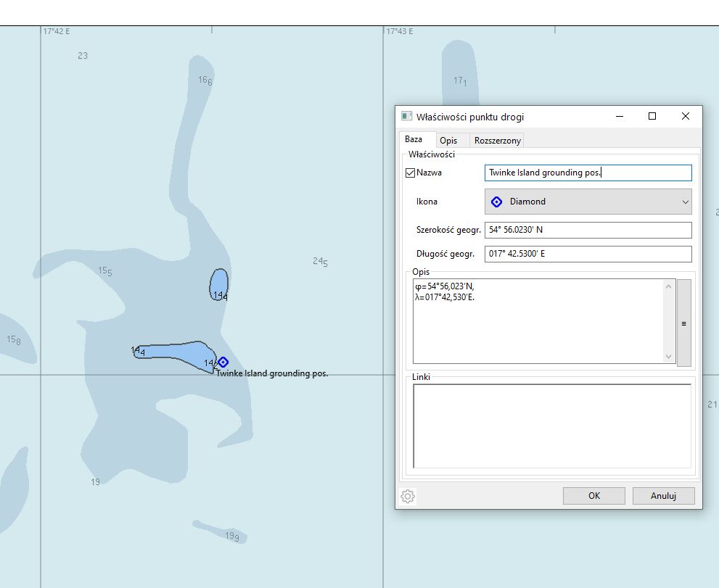719x588 pixels.
Task: Focus the Szerokość geogr. latitude field
Action: click(588, 230)
